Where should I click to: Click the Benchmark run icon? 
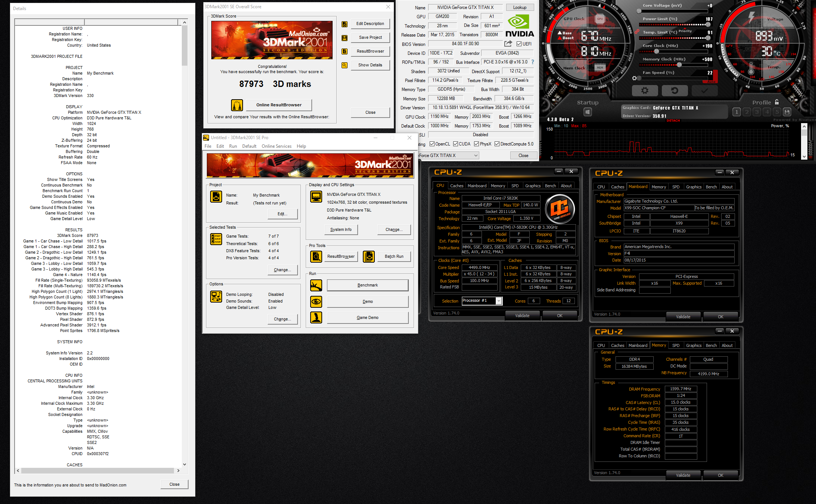316,285
